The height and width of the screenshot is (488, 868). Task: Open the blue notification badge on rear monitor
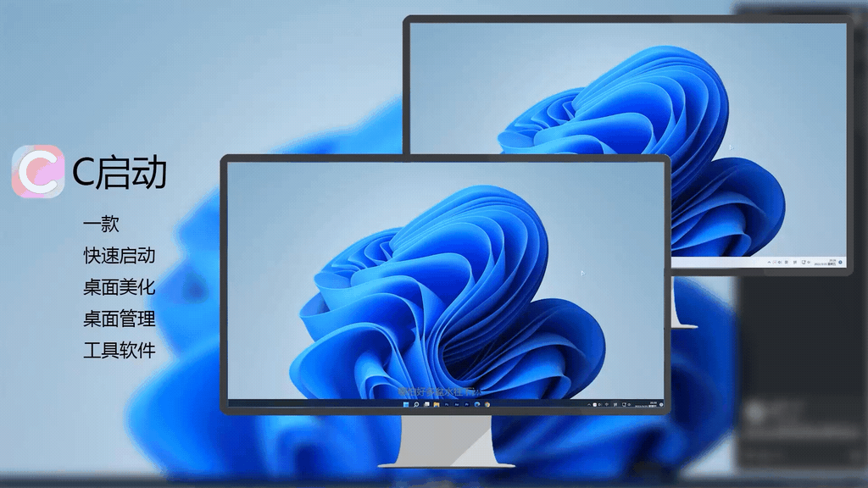point(840,263)
